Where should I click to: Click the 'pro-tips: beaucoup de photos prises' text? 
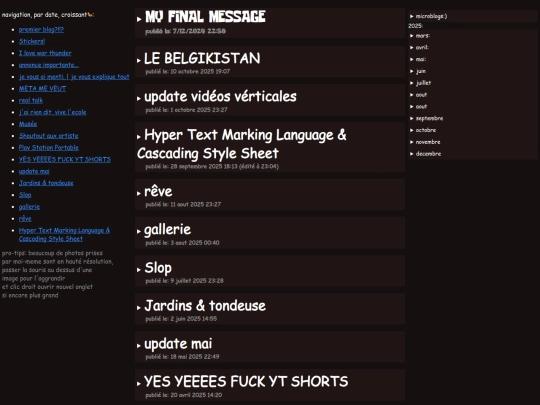tap(52, 253)
